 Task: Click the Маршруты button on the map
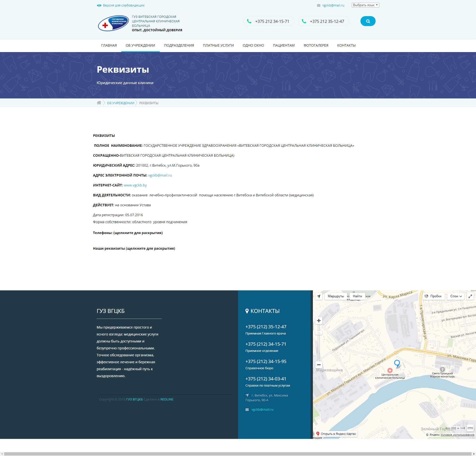(x=336, y=296)
